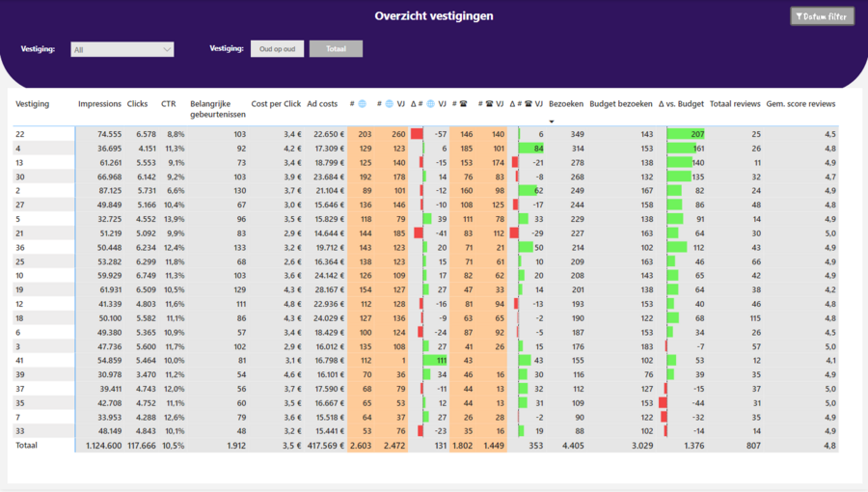Sort table by Impressions column header
This screenshot has width=868, height=492.
pyautogui.click(x=99, y=104)
